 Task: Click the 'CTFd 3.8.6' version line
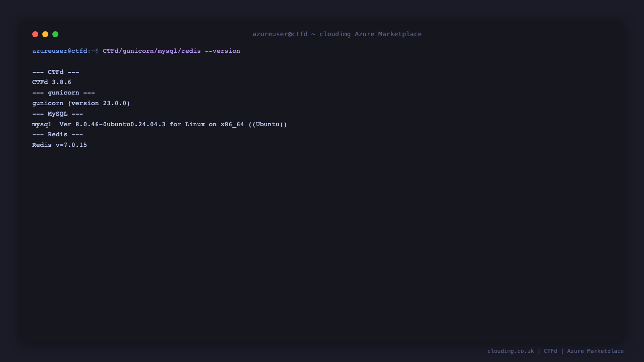point(52,82)
